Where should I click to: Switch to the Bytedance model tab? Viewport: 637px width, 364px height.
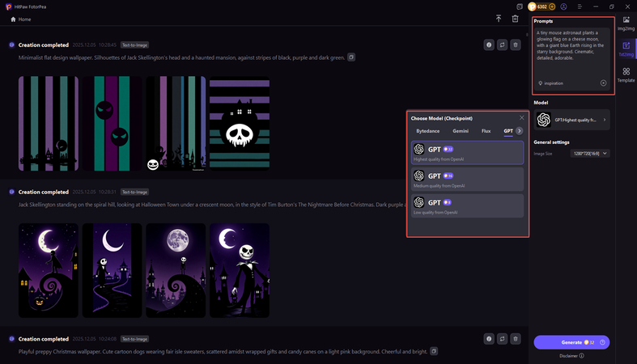(x=428, y=130)
